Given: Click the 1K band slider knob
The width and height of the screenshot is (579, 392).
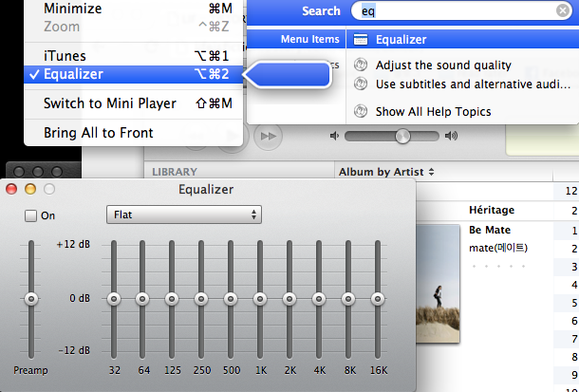Looking at the screenshot, I should [260, 299].
